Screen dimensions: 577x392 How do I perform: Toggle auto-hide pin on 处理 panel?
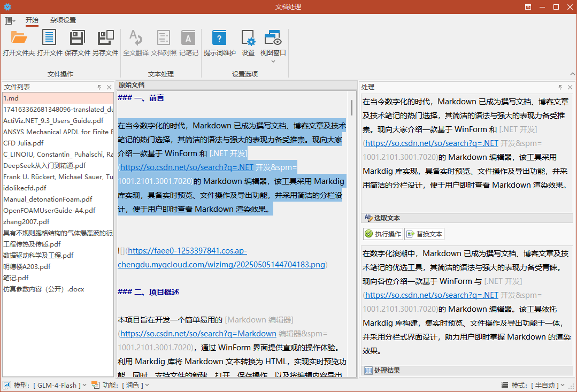[560, 87]
